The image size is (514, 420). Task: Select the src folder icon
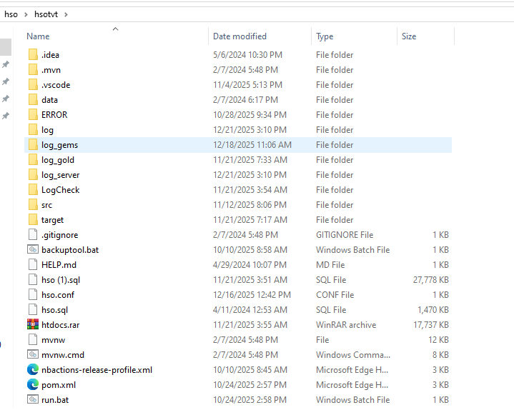click(33, 205)
